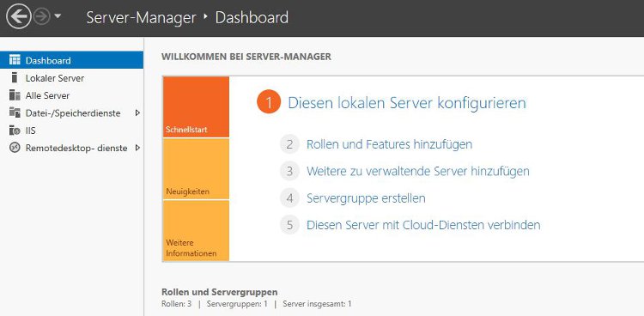The image size is (644, 316).
Task: Expand the Datei-/Speicherdienste submenu arrow
Action: (137, 112)
